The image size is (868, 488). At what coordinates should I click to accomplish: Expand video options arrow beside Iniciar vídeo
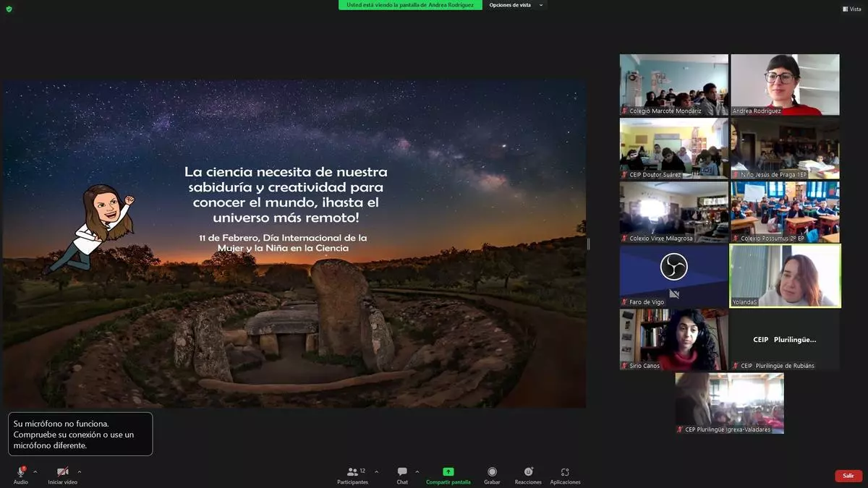tap(80, 471)
